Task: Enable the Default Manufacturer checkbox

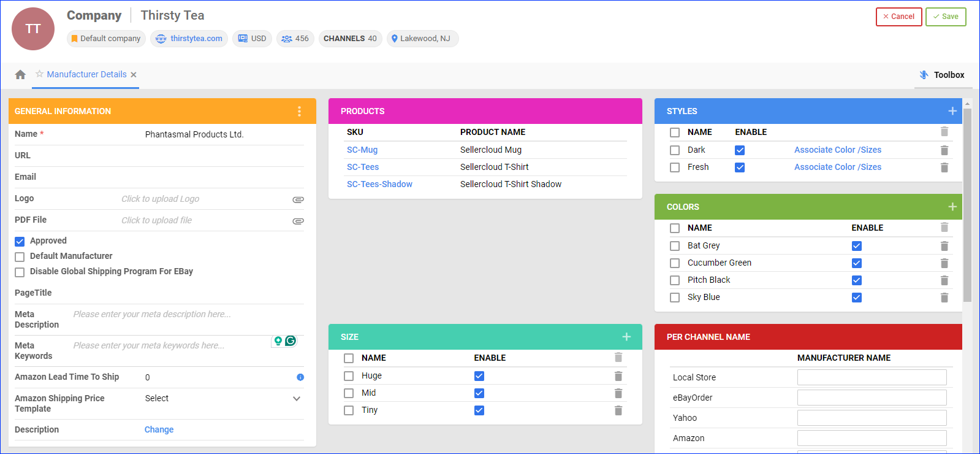Action: pos(20,256)
